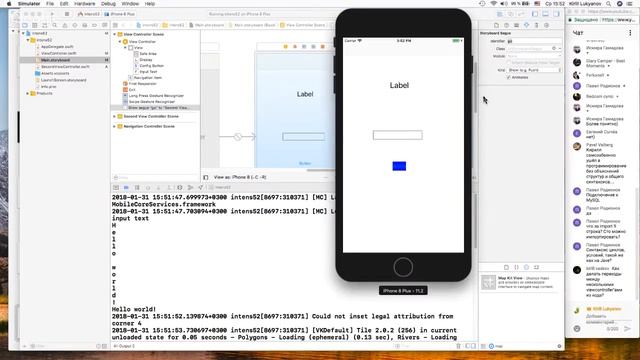Collapse the View Controller outline node
The image size is (640, 360).
(x=120, y=42)
